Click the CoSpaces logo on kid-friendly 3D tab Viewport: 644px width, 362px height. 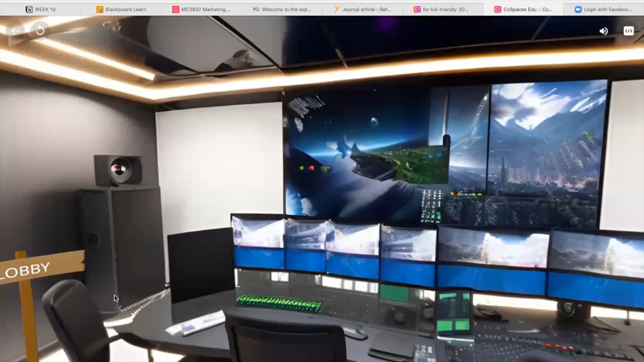417,9
